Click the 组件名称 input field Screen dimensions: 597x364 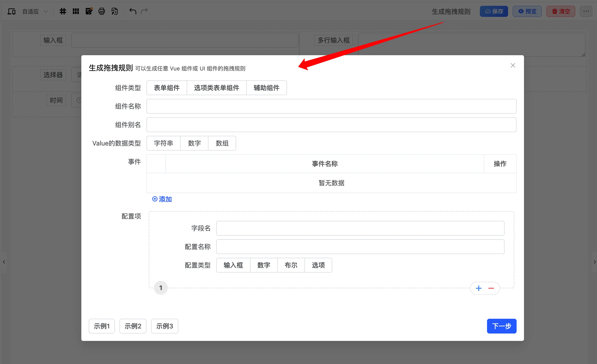click(332, 106)
